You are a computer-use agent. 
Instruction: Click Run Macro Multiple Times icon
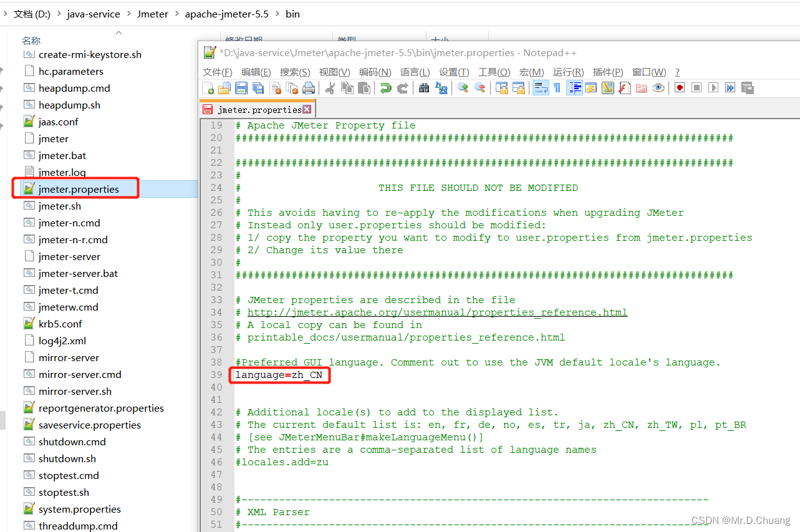[730, 88]
